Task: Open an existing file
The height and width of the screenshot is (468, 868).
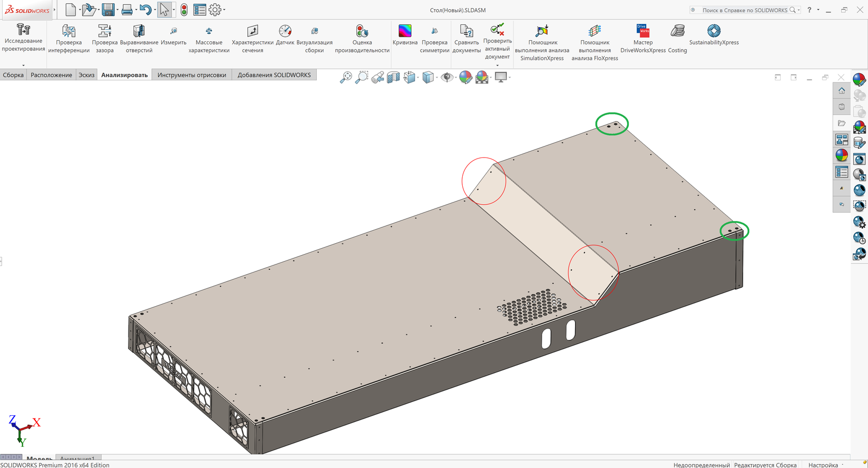Action: tap(88, 10)
